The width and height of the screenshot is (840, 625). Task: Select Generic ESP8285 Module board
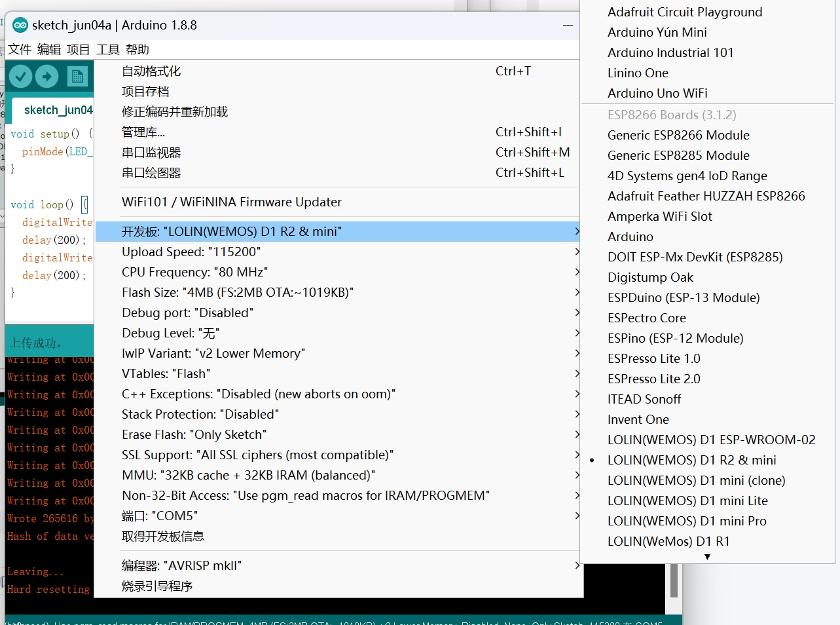(707, 156)
